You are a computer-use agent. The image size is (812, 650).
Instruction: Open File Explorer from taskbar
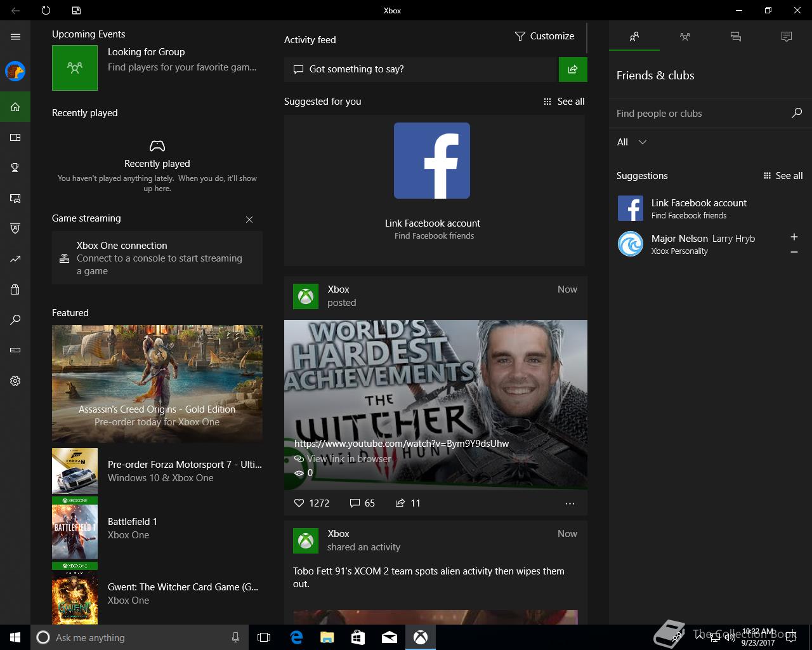(327, 637)
